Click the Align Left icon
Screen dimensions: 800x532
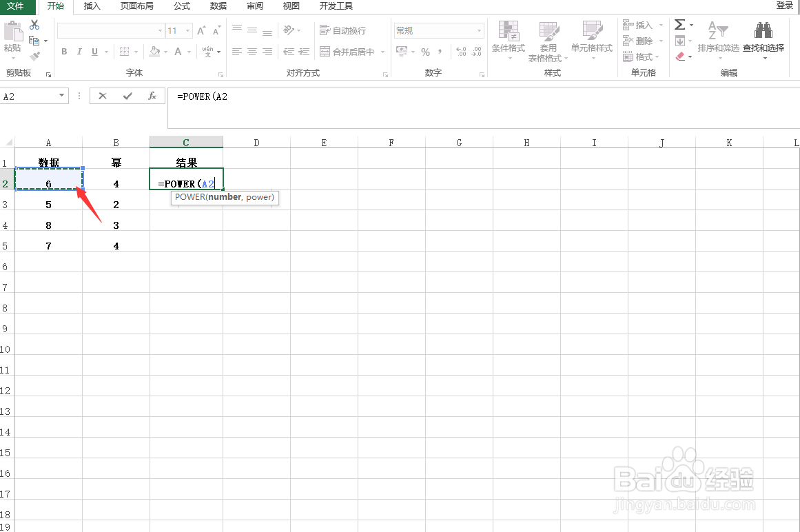pyautogui.click(x=237, y=52)
